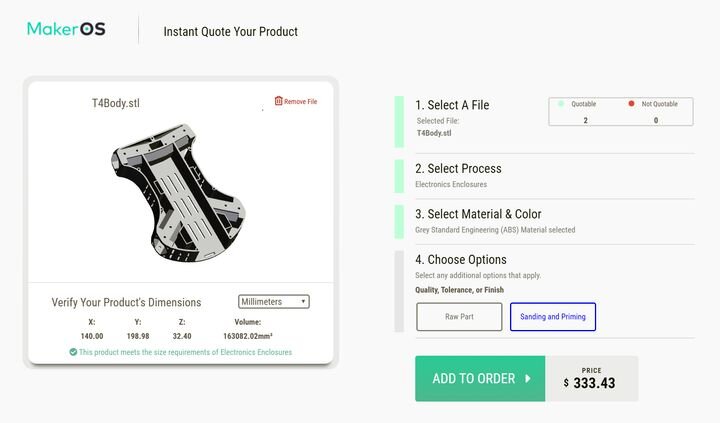The width and height of the screenshot is (720, 423).
Task: Expand the 1. Select A File step
Action: tap(458, 105)
